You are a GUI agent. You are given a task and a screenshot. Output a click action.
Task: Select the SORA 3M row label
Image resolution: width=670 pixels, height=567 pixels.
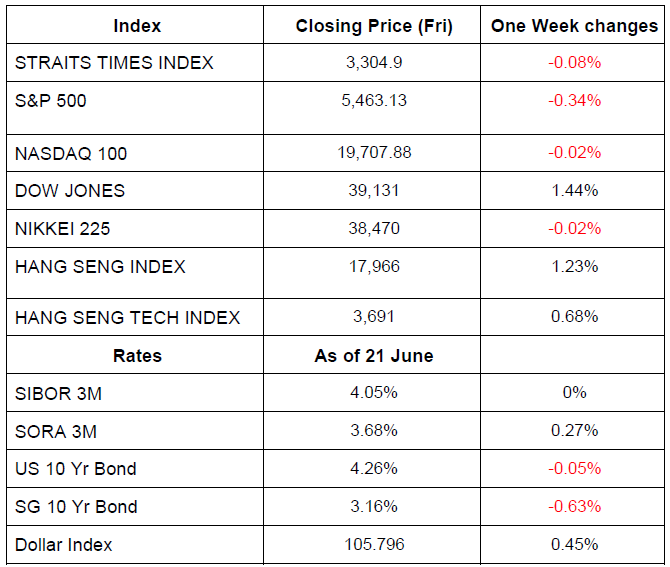55,431
